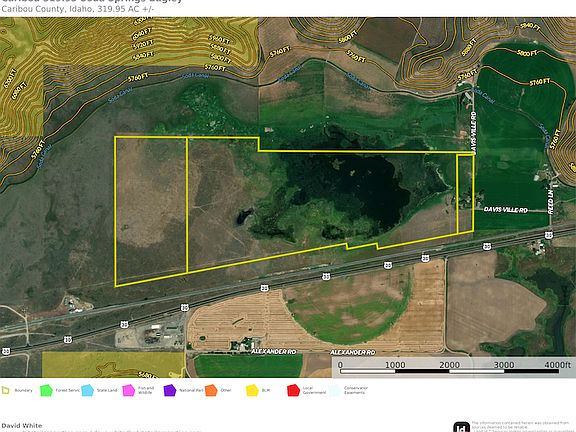Image resolution: width=576 pixels, height=432 pixels.
Task: Click the David White agent name
Action: point(22,425)
